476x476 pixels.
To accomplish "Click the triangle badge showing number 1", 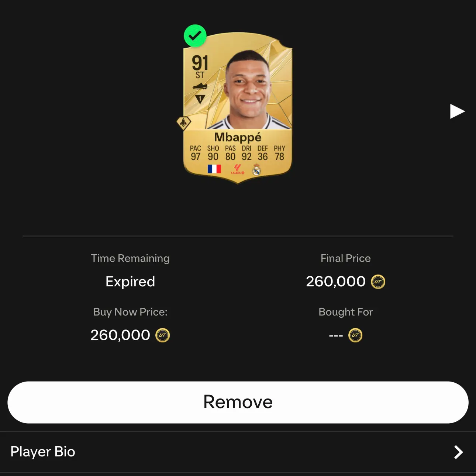I will (x=200, y=99).
